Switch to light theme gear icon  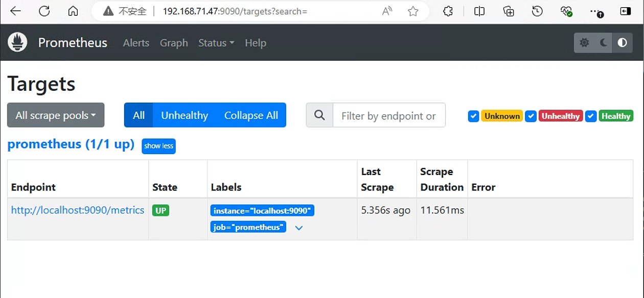pyautogui.click(x=584, y=43)
